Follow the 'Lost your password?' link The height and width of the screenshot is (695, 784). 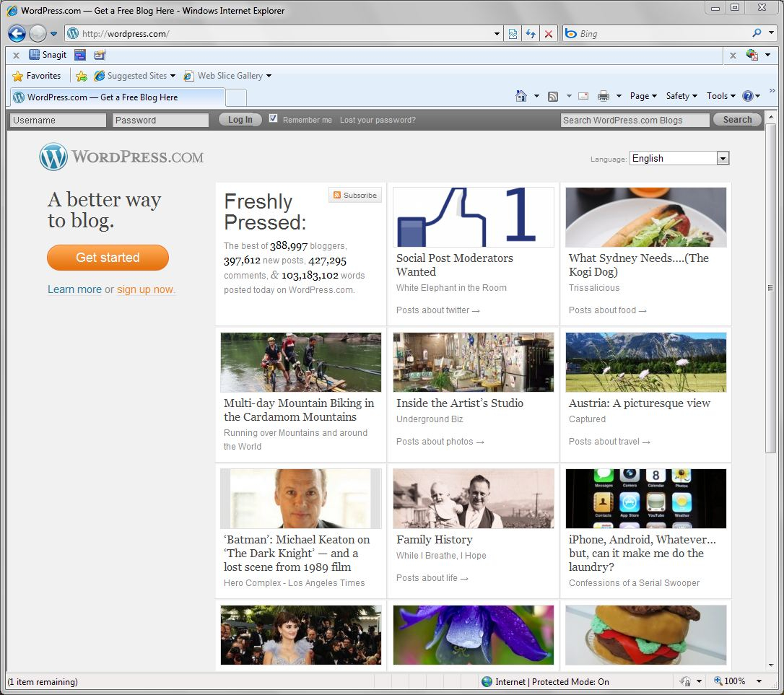(378, 121)
